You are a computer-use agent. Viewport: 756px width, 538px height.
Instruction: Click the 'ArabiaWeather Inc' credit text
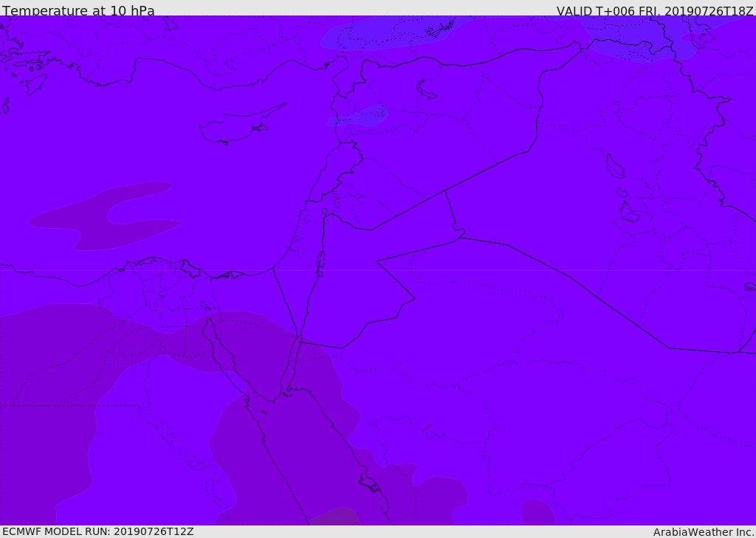[703, 532]
